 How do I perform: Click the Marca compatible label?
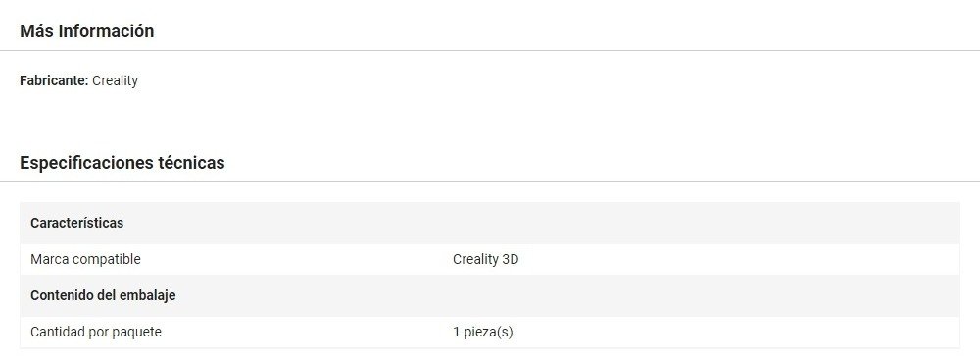[x=85, y=259]
